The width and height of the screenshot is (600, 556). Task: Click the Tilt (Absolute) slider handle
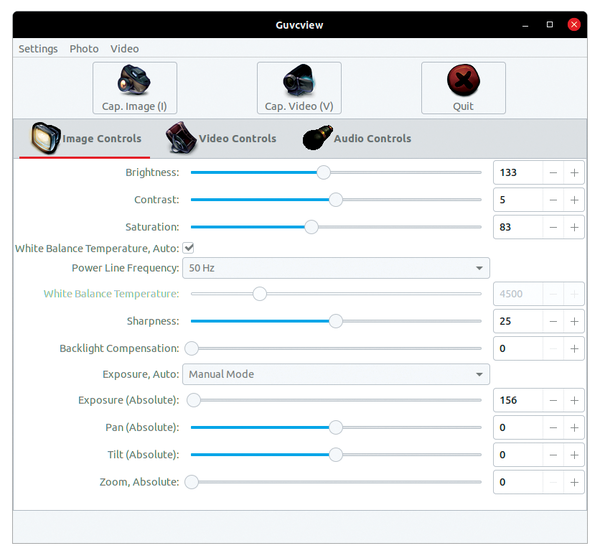click(336, 455)
